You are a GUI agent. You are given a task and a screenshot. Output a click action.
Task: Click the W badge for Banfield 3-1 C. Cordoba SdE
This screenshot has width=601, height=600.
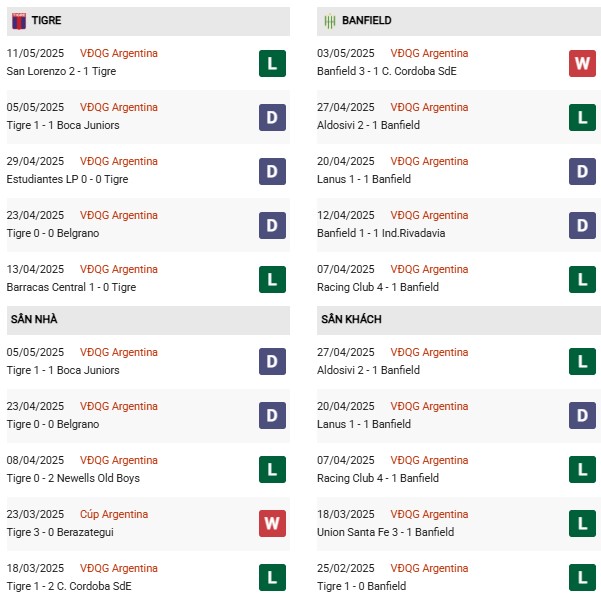(582, 63)
